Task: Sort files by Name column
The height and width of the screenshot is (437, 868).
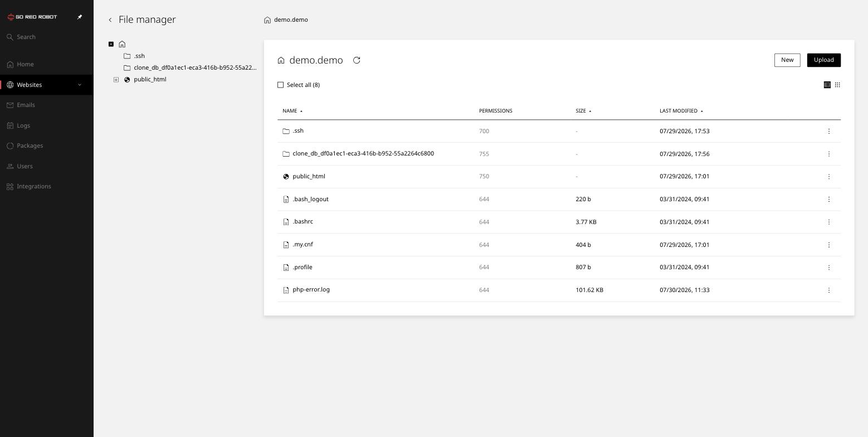Action: (x=292, y=111)
